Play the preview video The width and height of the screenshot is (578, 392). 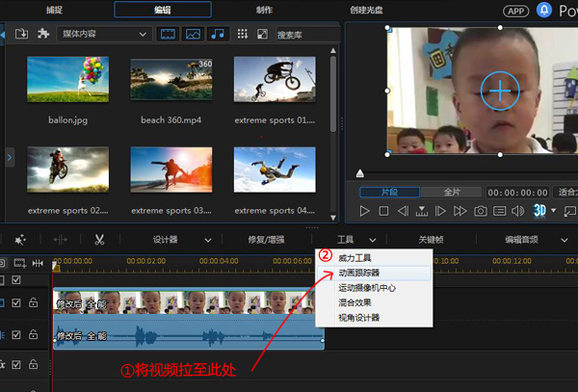click(364, 211)
